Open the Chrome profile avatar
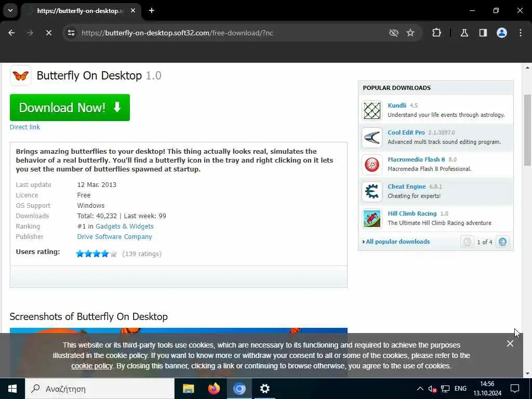 click(x=502, y=33)
